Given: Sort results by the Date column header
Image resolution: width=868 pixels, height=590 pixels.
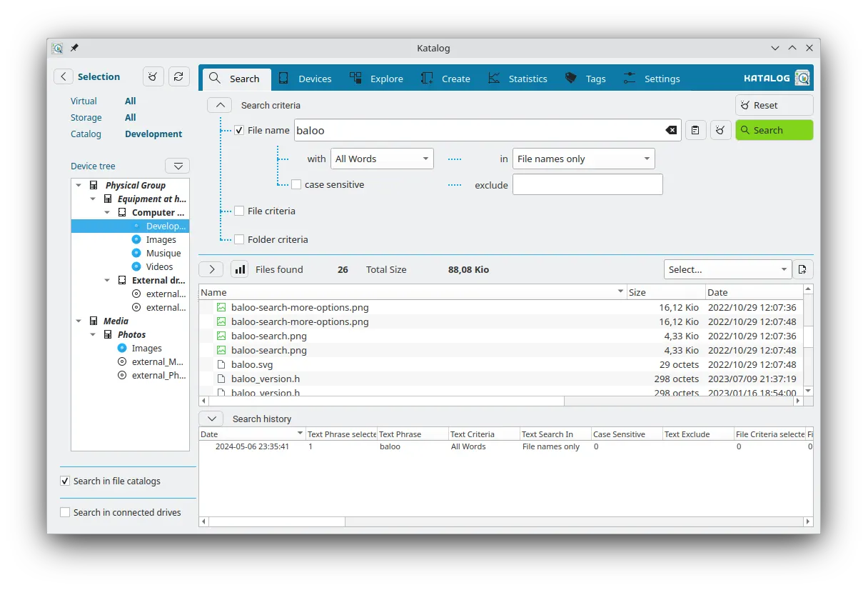Looking at the screenshot, I should 754,292.
